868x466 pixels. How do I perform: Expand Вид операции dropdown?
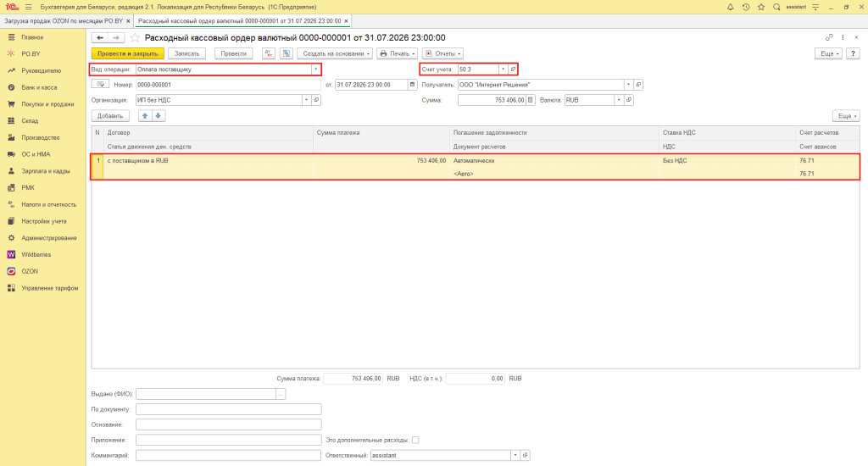pyautogui.click(x=315, y=69)
